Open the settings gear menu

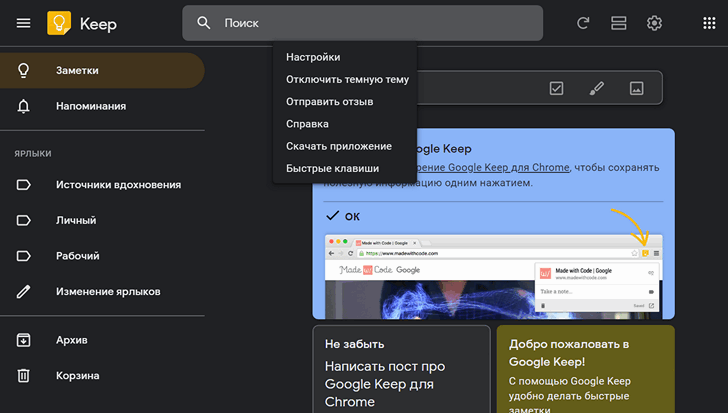coord(654,23)
